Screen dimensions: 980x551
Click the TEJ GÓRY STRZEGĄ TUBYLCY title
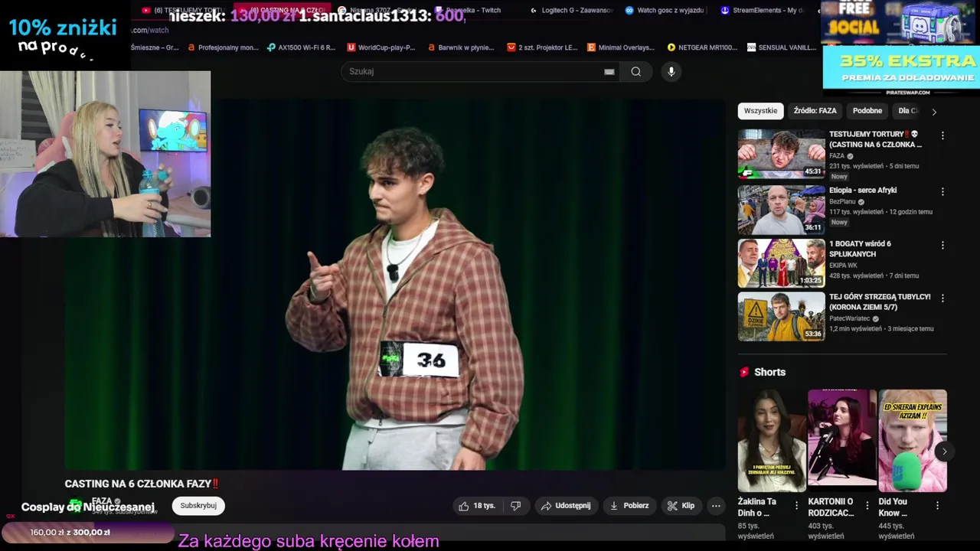pyautogui.click(x=880, y=302)
